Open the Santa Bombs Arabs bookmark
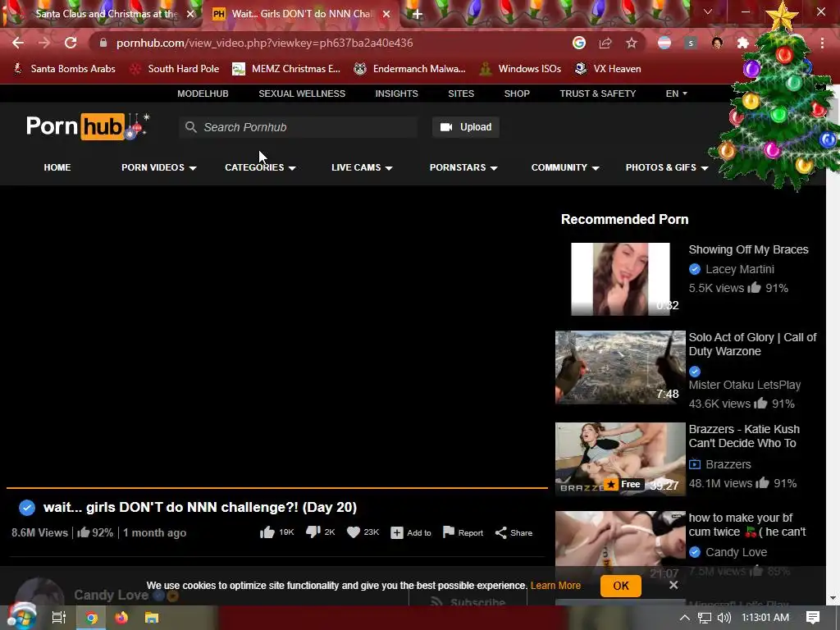Screen dimensions: 840x630 [64, 69]
